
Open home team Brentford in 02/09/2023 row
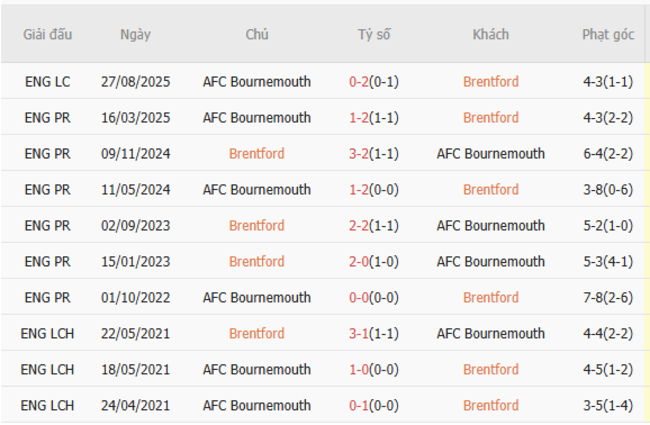click(x=257, y=226)
